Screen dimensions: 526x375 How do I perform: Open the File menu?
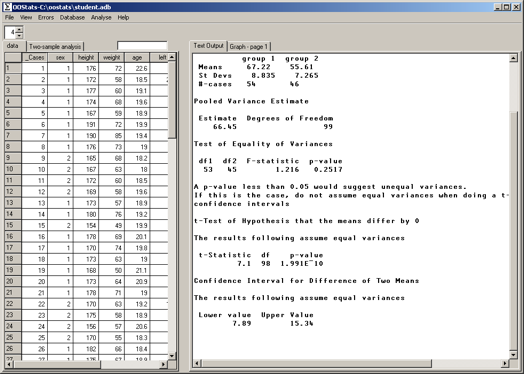click(9, 17)
